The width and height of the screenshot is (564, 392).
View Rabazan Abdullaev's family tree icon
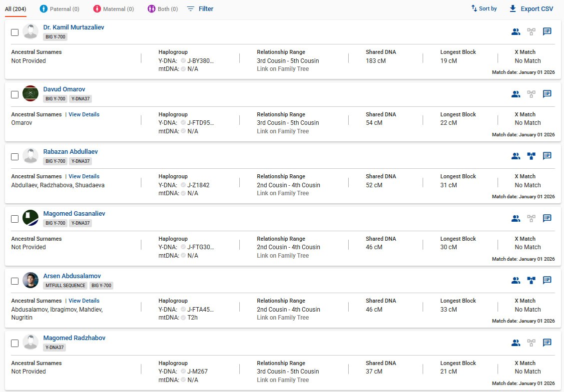(531, 156)
